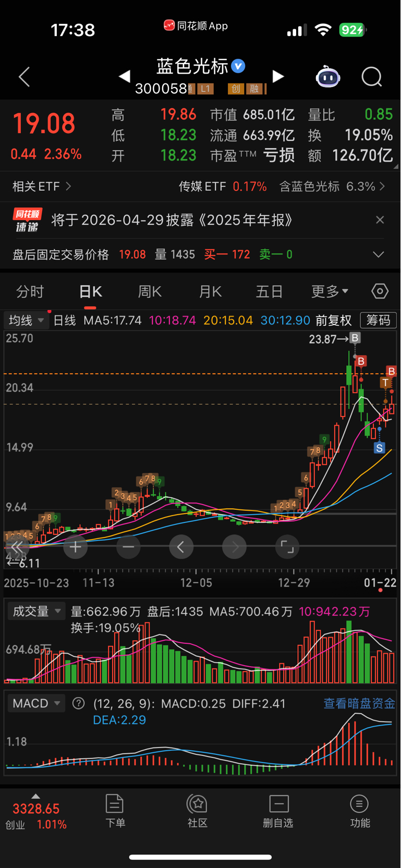Switch to the 五日 tab

click(269, 291)
